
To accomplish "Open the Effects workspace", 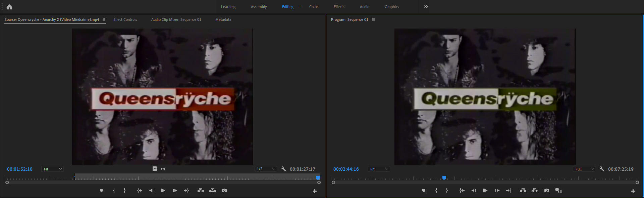I will click(339, 7).
